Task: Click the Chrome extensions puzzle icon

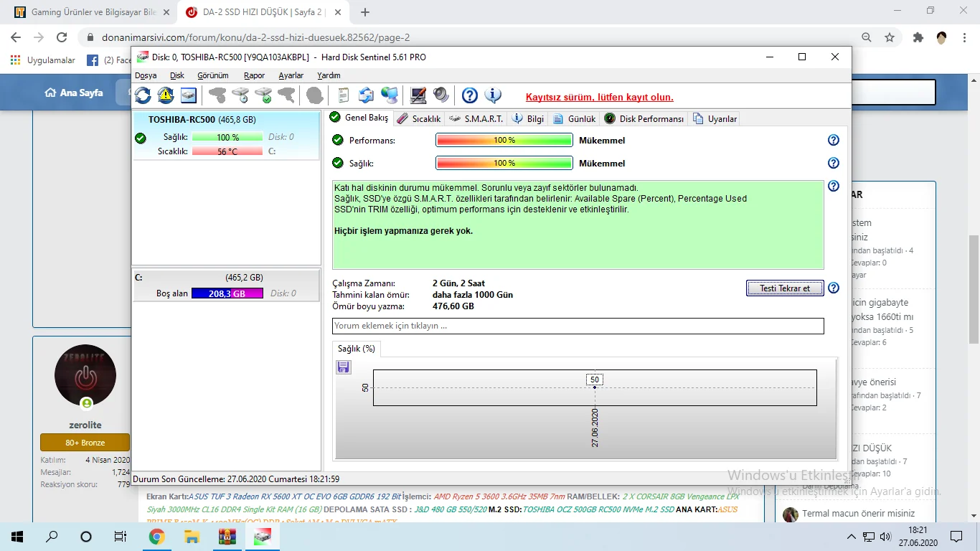Action: tap(918, 37)
